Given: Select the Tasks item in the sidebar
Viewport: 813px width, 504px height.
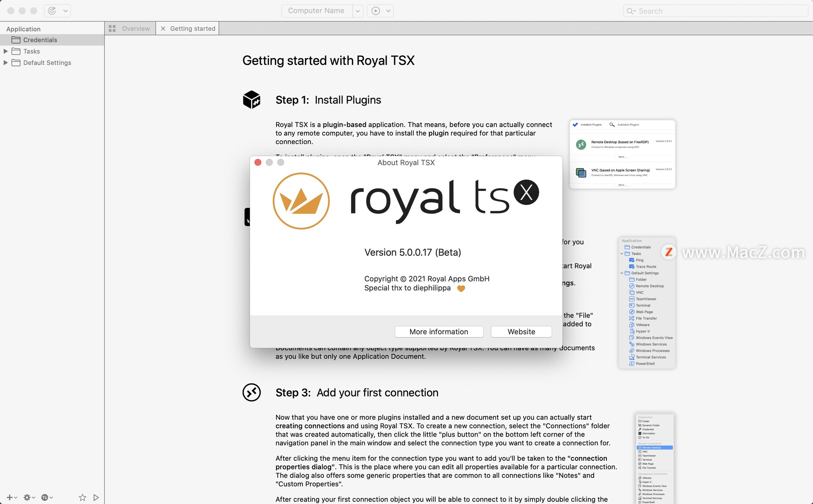Looking at the screenshot, I should point(31,51).
